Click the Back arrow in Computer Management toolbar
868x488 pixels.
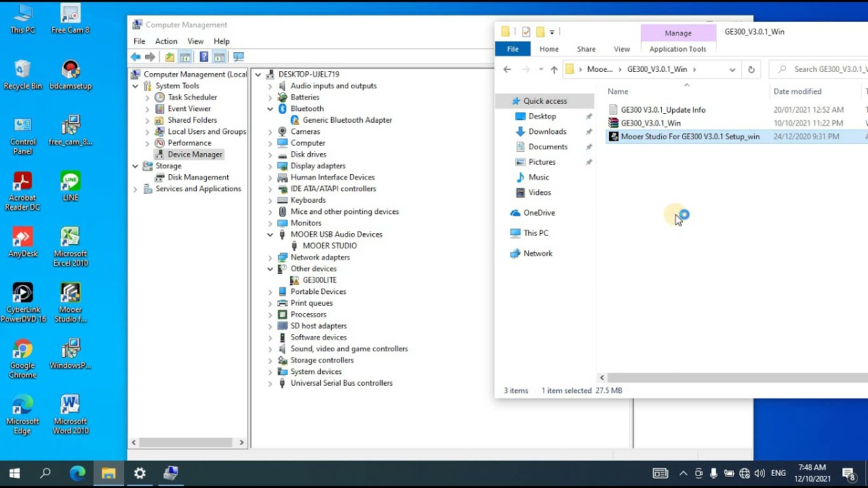click(x=136, y=57)
